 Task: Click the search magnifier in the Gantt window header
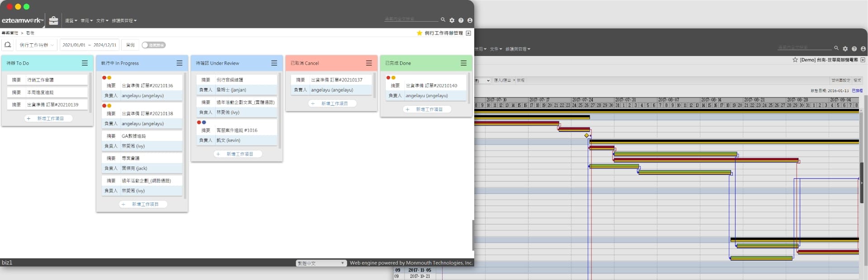tap(836, 48)
